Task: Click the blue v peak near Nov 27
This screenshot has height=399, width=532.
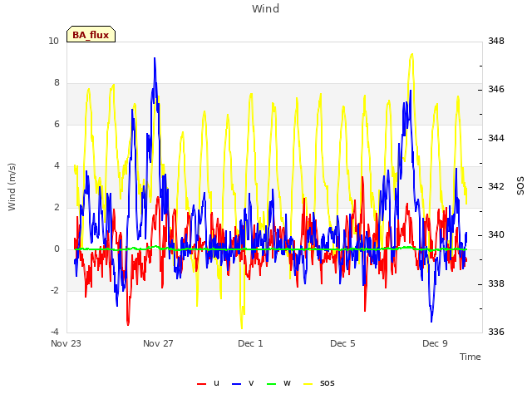Action: pos(155,58)
